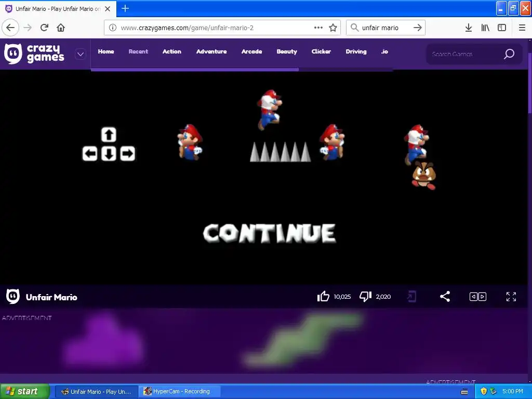Click the 'unfair mario' browser search field

pyautogui.click(x=386, y=28)
